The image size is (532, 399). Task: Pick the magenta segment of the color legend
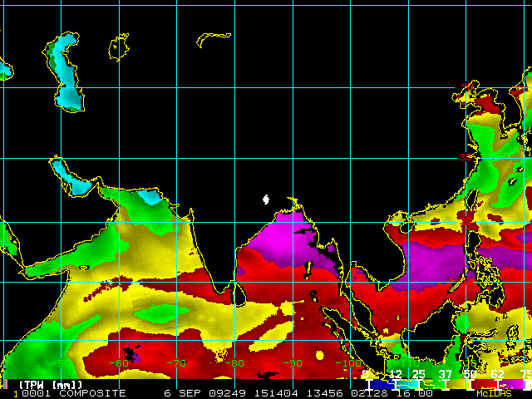[510, 384]
